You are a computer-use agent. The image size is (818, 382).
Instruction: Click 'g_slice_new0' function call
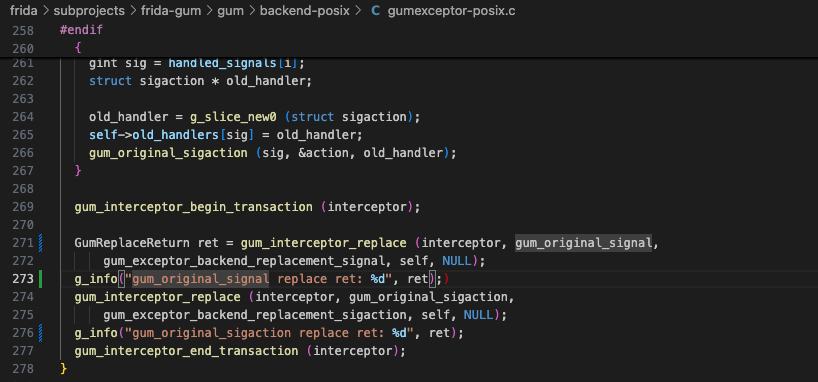click(x=233, y=117)
